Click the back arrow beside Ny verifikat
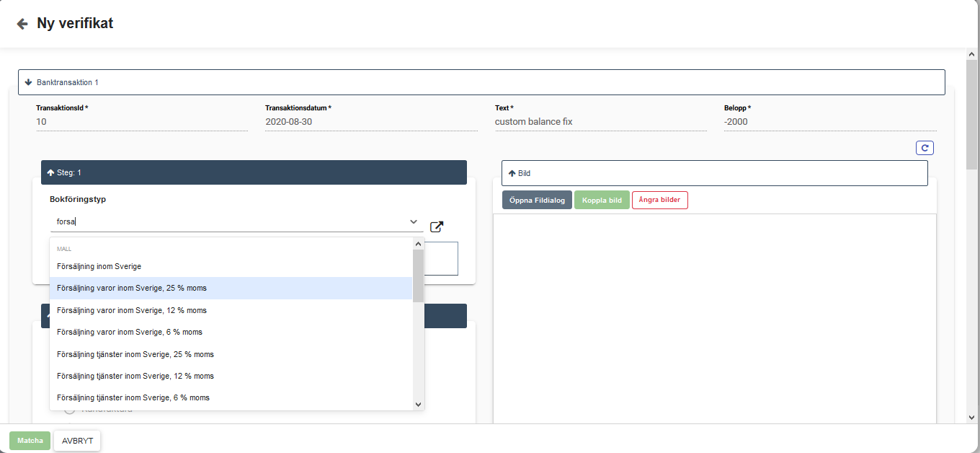The height and width of the screenshot is (453, 980). [22, 24]
